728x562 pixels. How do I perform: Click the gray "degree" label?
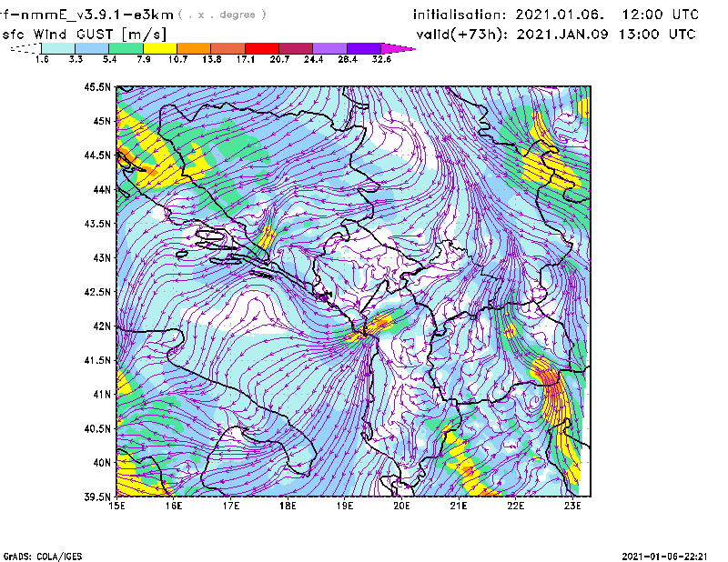(x=238, y=15)
